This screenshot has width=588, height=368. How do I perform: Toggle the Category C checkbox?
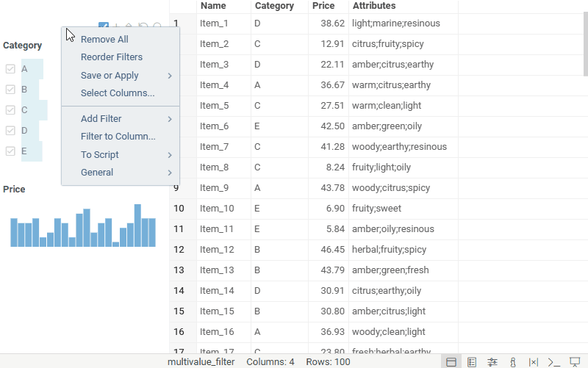10,110
